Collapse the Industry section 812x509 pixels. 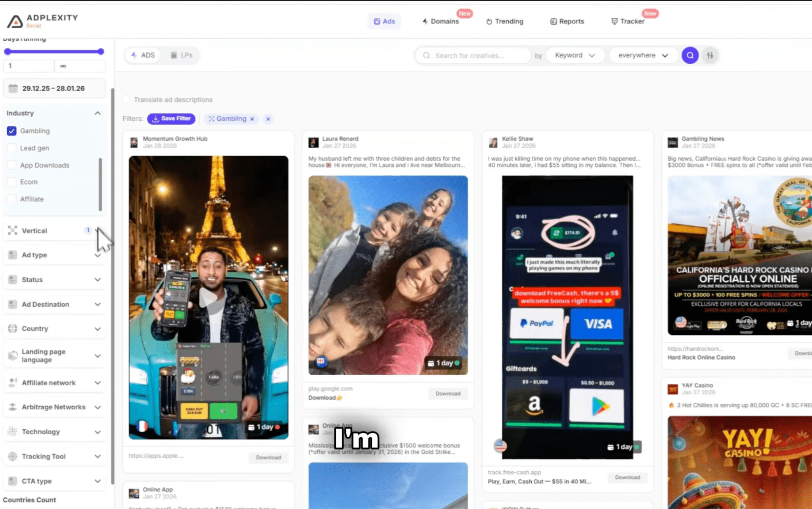(98, 113)
